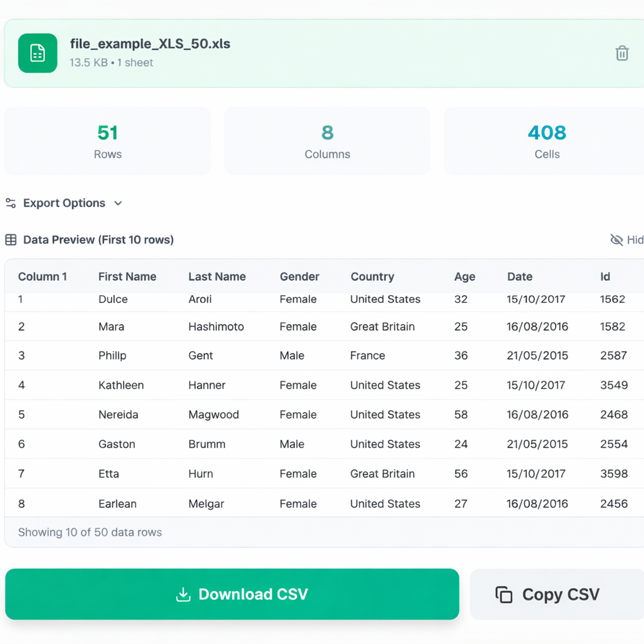
Task: Select the 8 Columns stat card
Action: click(x=327, y=141)
